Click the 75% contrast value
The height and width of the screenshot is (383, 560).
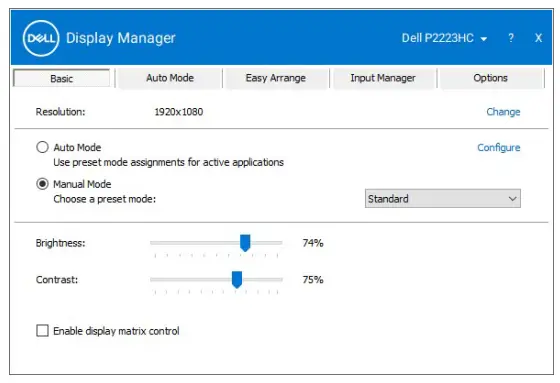coord(312,279)
